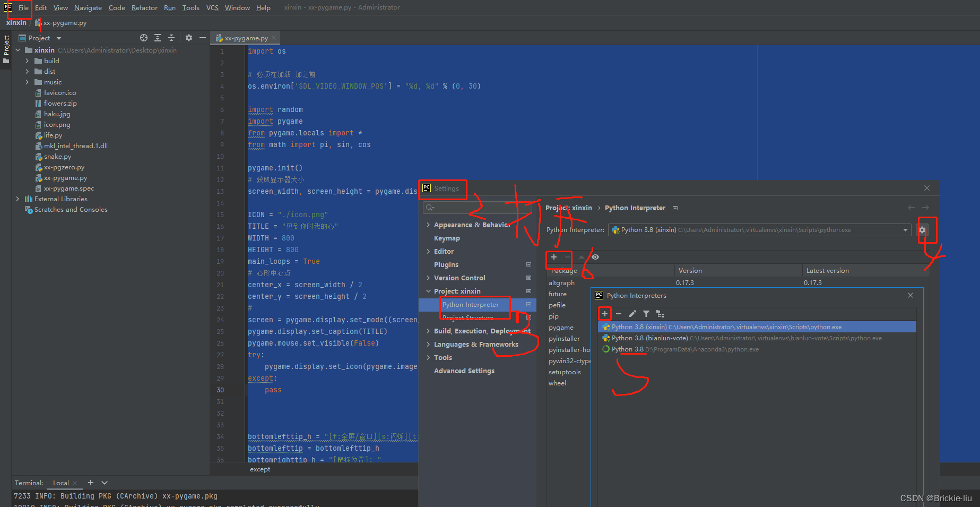Expand Editor settings group
The height and width of the screenshot is (507, 980).
point(428,252)
